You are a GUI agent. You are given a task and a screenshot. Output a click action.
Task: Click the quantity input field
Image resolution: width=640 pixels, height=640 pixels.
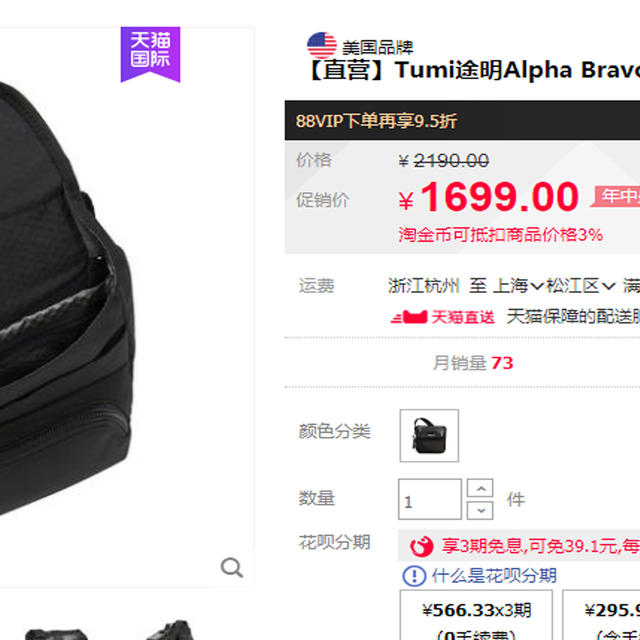430,499
